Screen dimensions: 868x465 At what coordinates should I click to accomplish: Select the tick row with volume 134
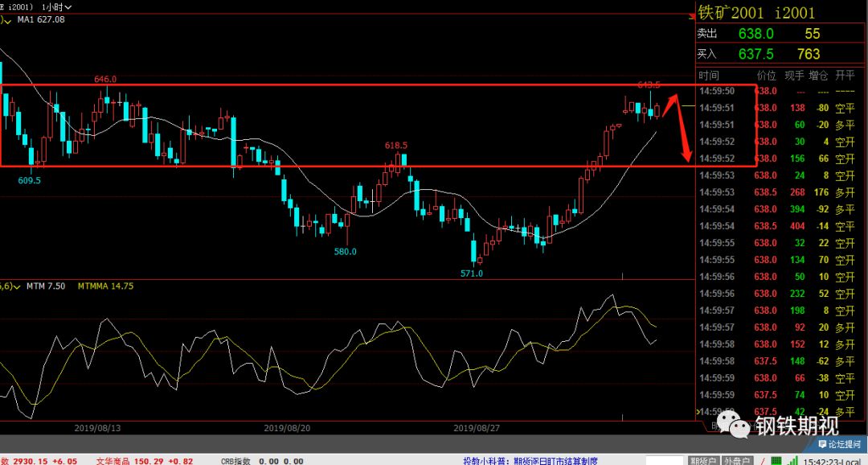777,260
